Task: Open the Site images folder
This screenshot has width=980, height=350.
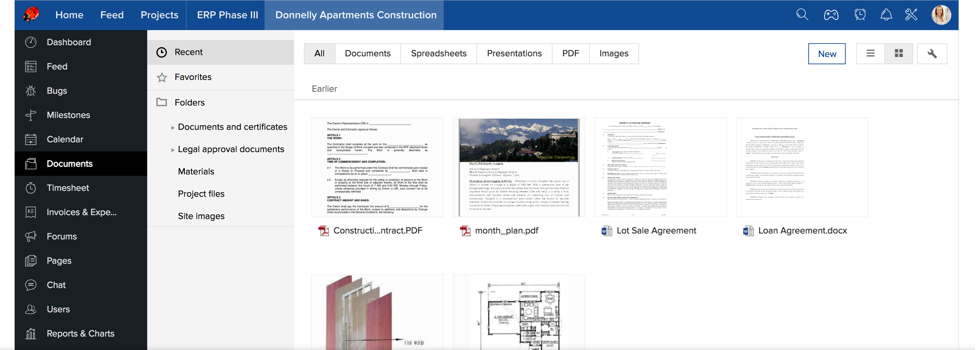Action: (x=201, y=216)
